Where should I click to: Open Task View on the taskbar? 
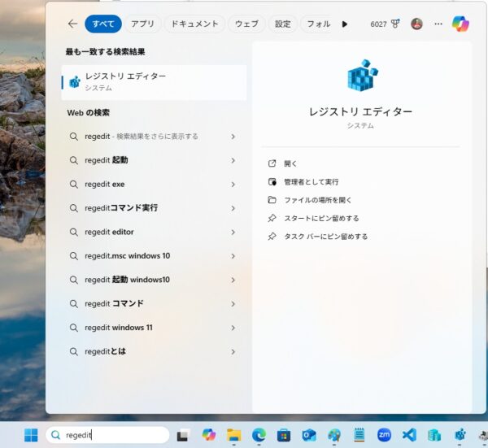(183, 435)
